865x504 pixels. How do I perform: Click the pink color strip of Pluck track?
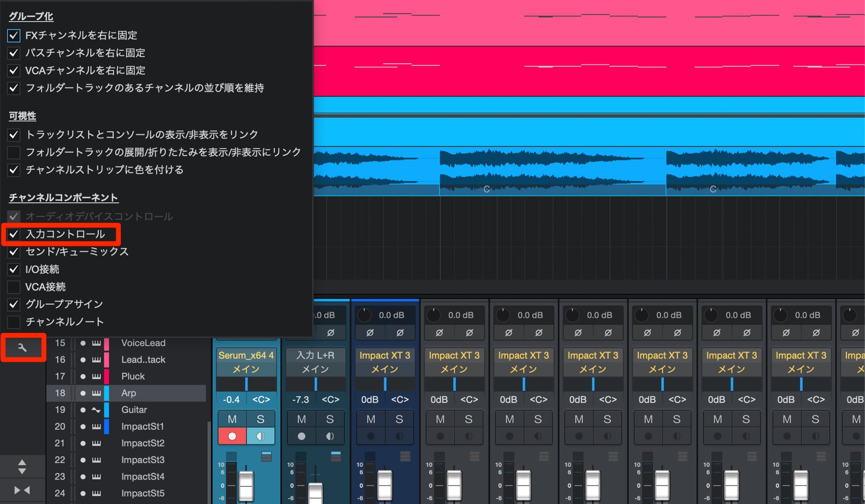click(106, 376)
